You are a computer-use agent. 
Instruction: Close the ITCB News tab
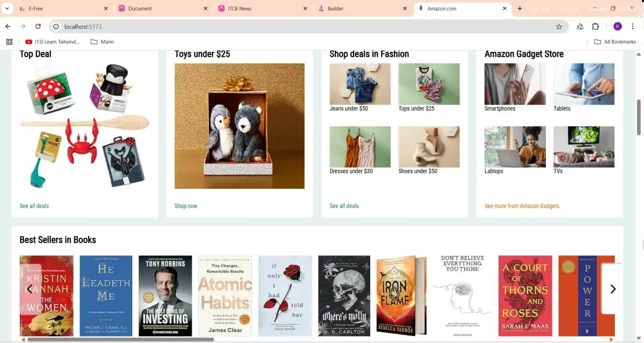click(305, 9)
